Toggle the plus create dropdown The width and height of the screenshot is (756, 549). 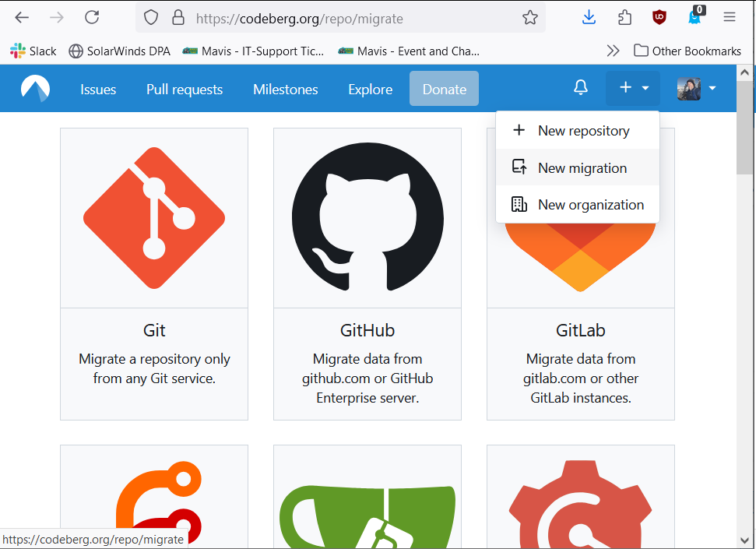click(633, 88)
